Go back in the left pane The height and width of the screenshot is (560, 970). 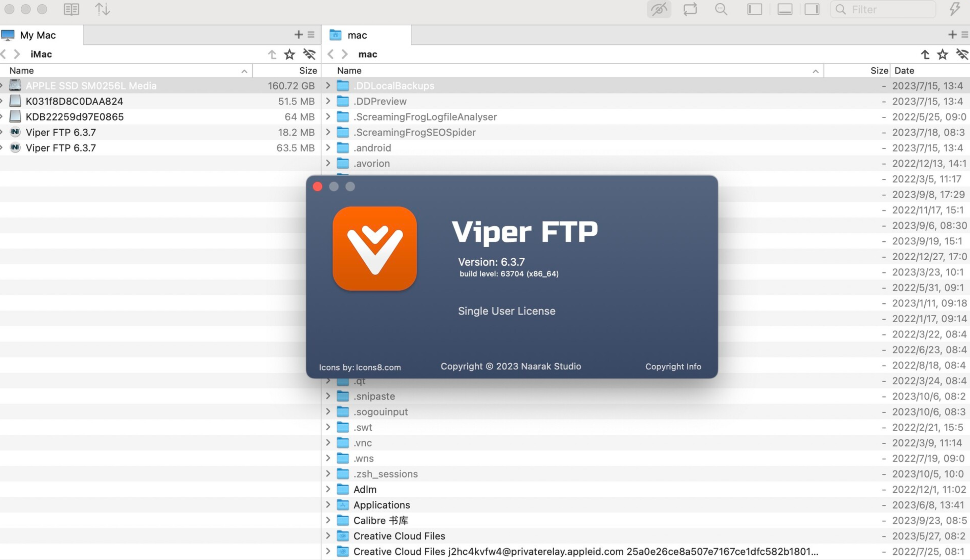4,54
